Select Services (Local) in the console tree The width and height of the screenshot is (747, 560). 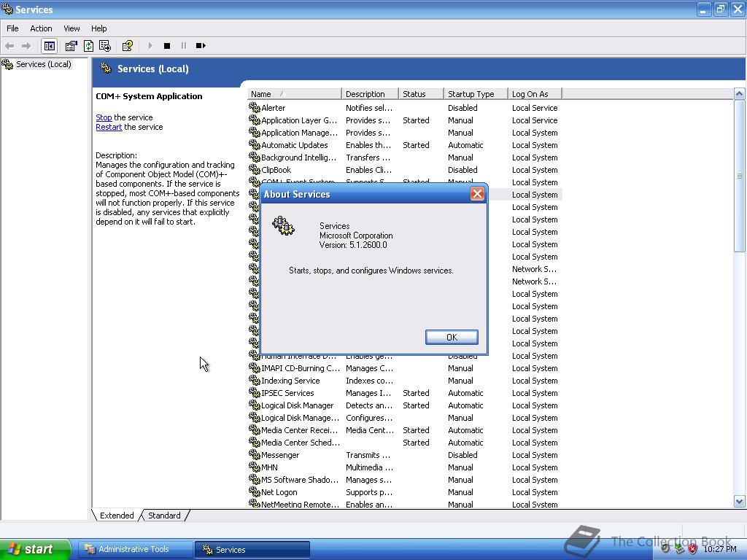point(43,64)
